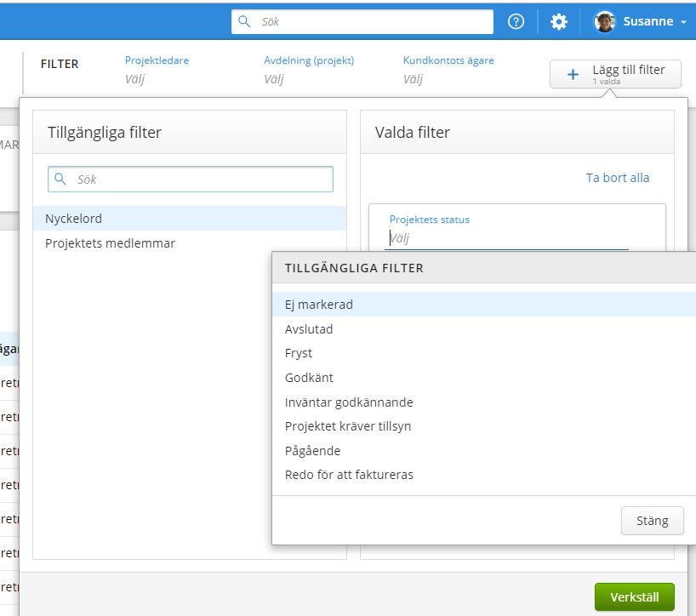Click the magnifier icon in the filter search
Image resolution: width=696 pixels, height=616 pixels.
click(60, 180)
